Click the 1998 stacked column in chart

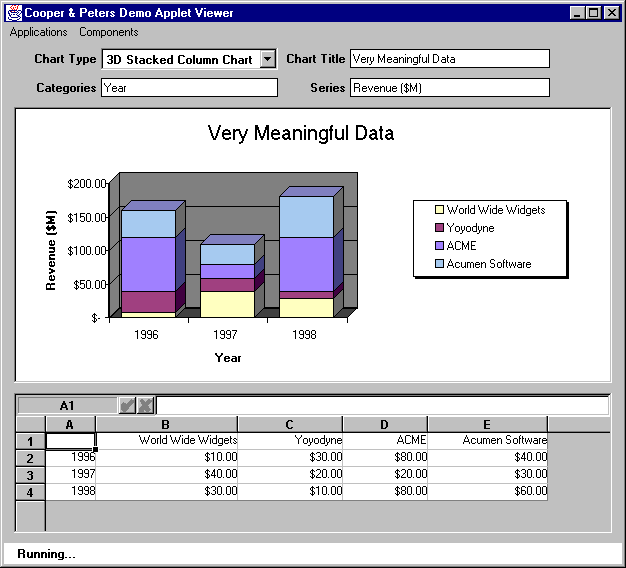point(306,256)
